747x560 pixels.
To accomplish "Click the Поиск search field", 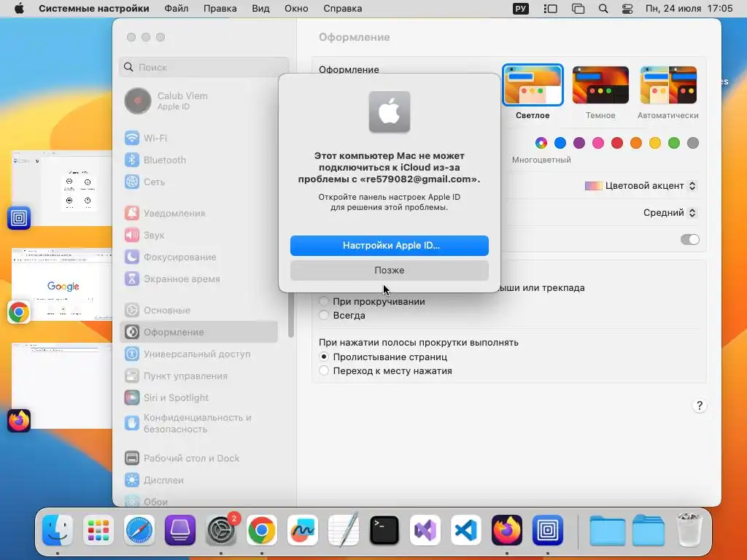I will tap(204, 67).
